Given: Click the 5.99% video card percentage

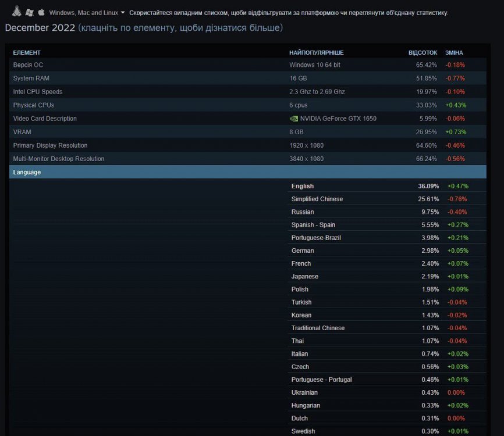Looking at the screenshot, I should point(428,119).
